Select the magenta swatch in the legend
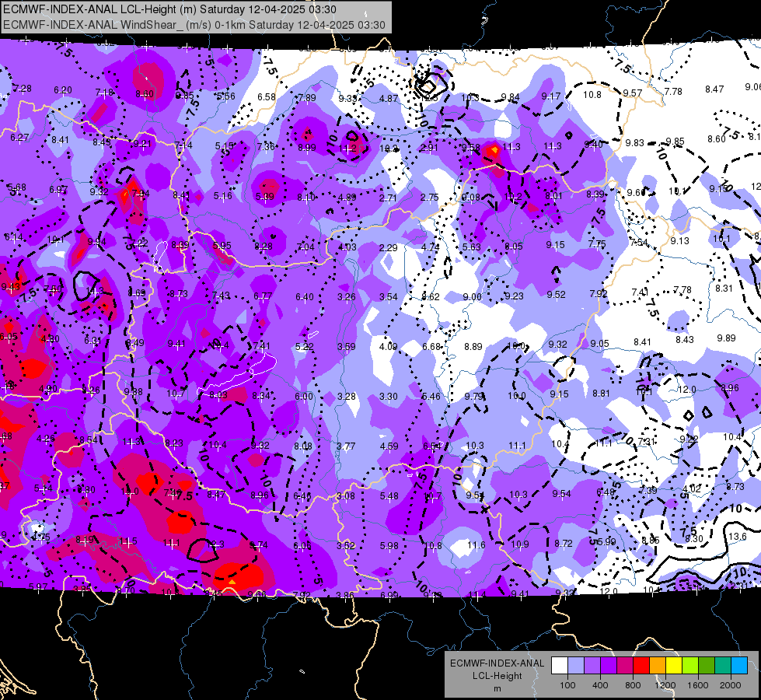 click(625, 666)
